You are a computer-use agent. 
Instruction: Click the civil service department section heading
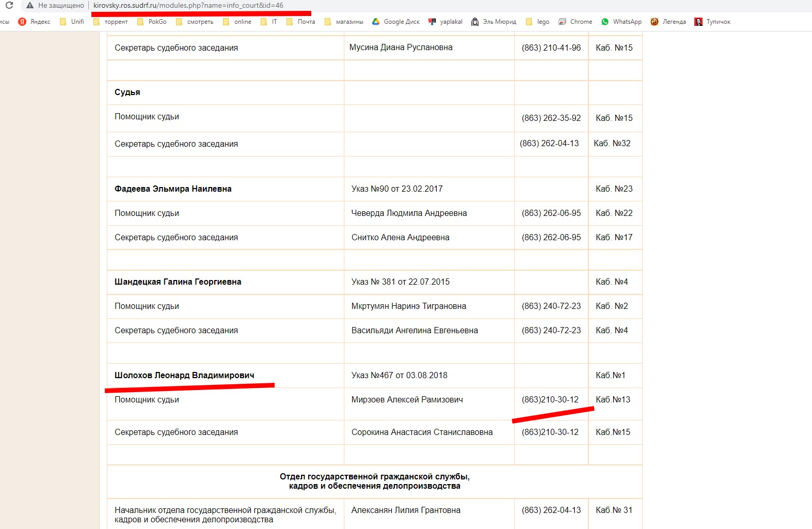point(375,481)
